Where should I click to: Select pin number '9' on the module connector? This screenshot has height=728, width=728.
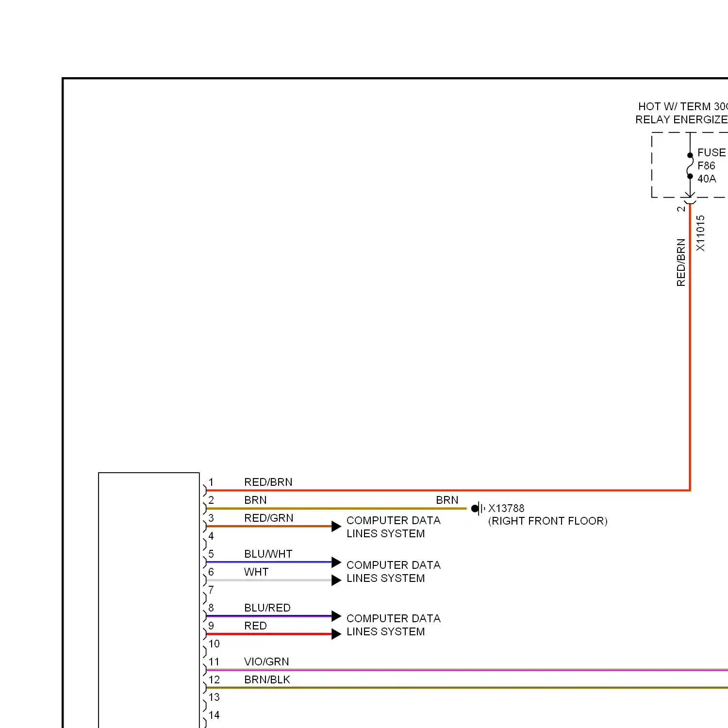pyautogui.click(x=211, y=626)
